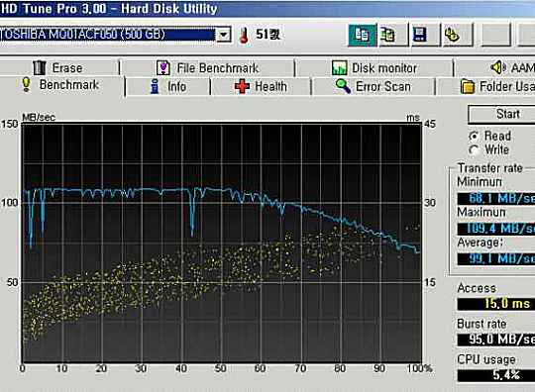Click the trash can Erase icon
The image size is (535, 392).
(x=40, y=67)
